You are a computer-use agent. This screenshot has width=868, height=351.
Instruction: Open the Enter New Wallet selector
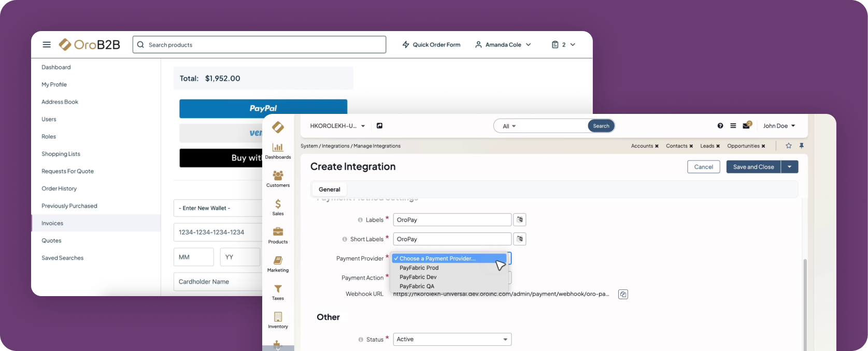click(x=218, y=208)
